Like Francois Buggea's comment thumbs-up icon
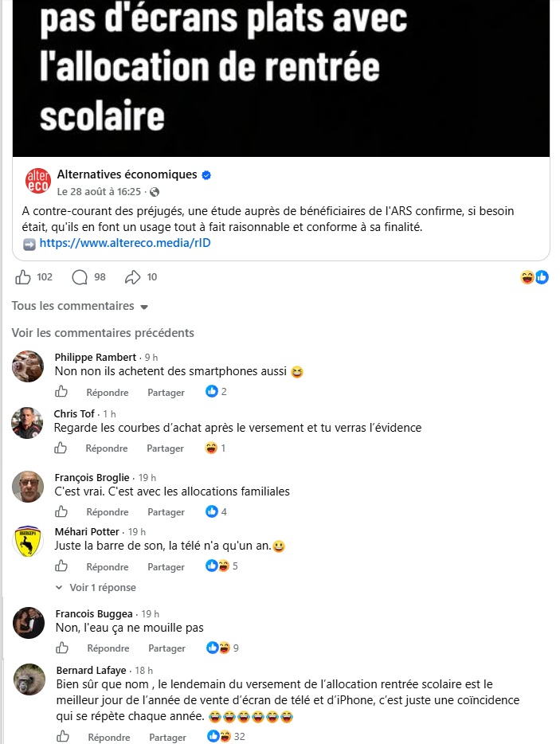560x744 pixels. (x=62, y=648)
